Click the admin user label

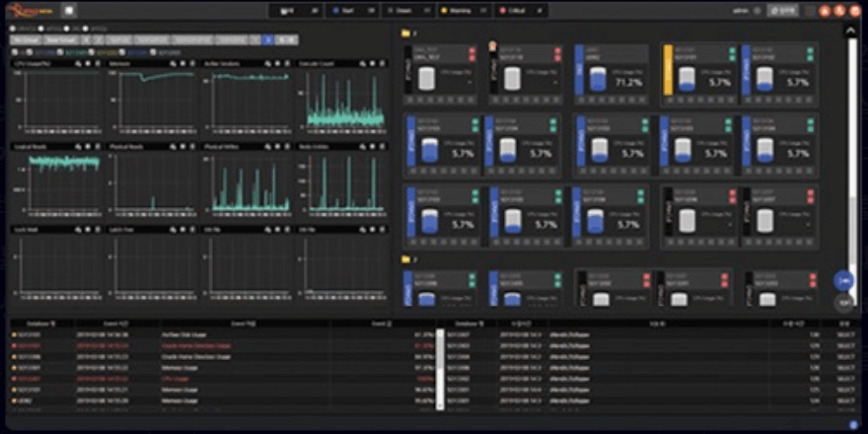[740, 11]
